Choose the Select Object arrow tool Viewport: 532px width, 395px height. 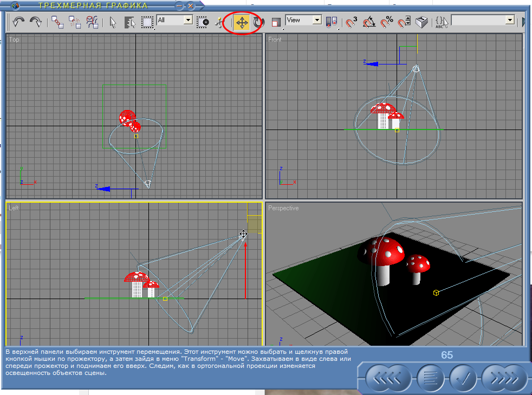(x=113, y=23)
